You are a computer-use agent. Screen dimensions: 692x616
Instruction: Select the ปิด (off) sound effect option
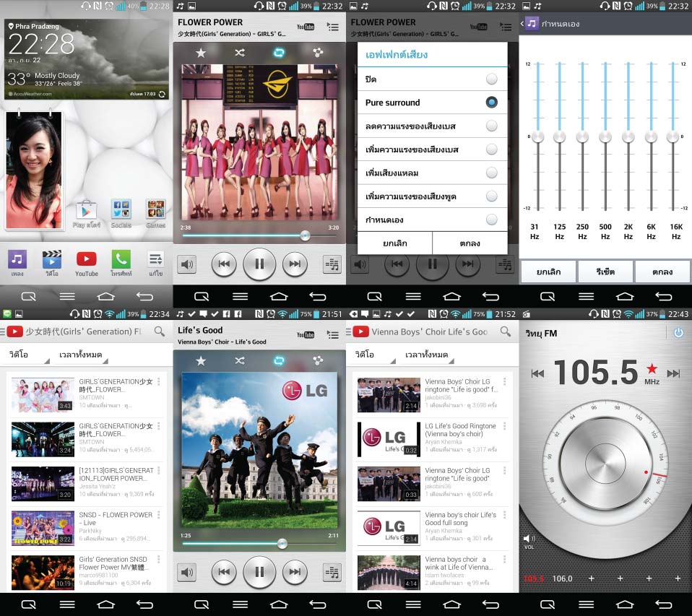tap(432, 79)
